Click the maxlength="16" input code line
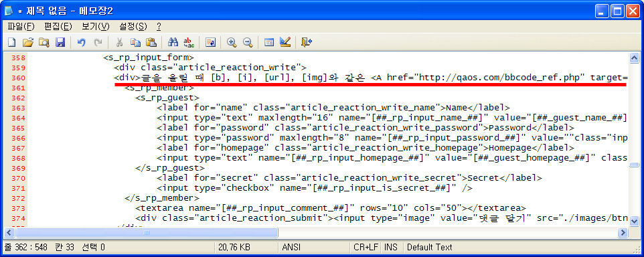The image size is (644, 257). (392, 118)
